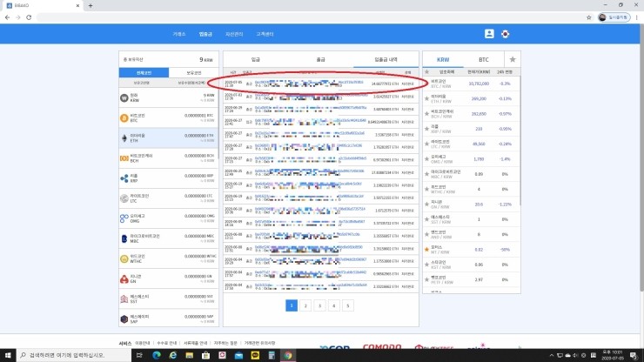The image size is (644, 362).
Task: Switch market list to BTC tab
Action: pyautogui.click(x=483, y=59)
